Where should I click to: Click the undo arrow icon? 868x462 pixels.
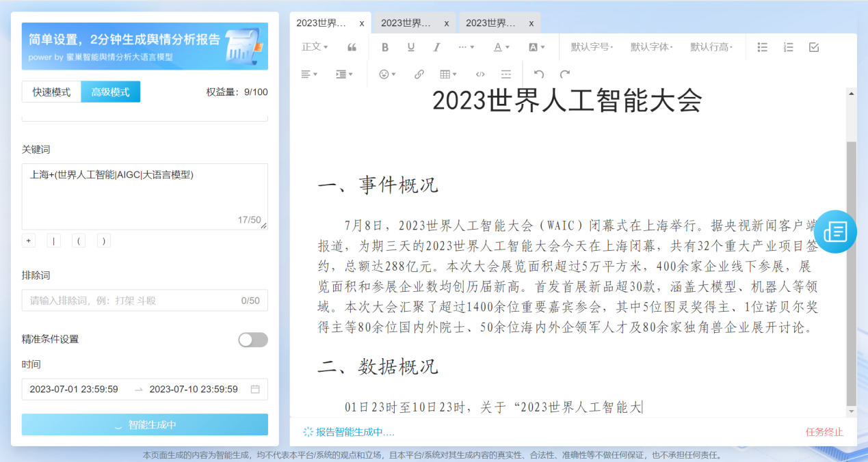(539, 73)
